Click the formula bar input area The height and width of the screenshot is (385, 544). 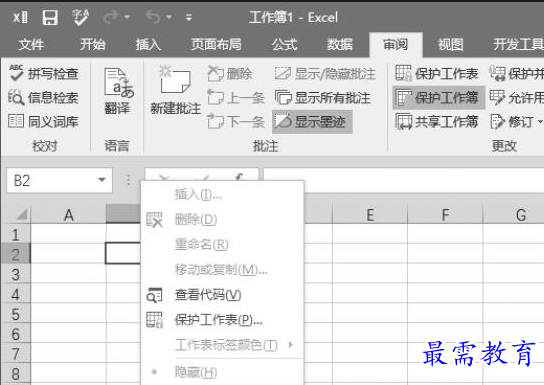404,180
